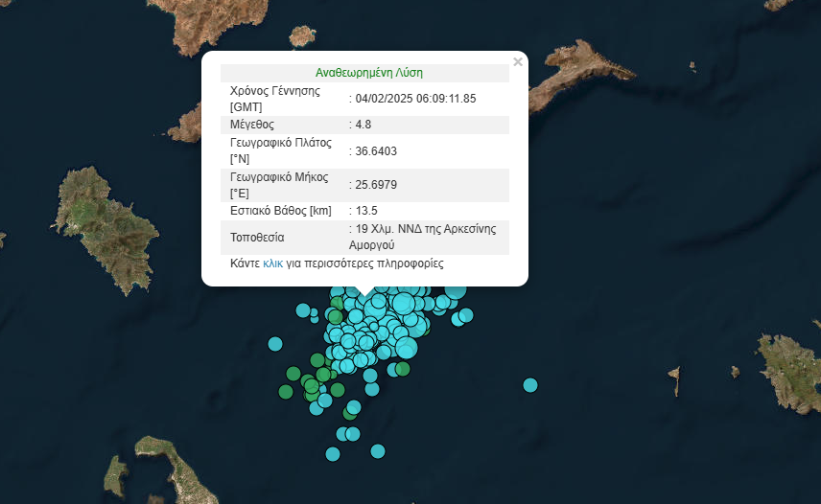Select the isolated cyan marker far east of cluster
The image size is (821, 504).
click(x=530, y=385)
